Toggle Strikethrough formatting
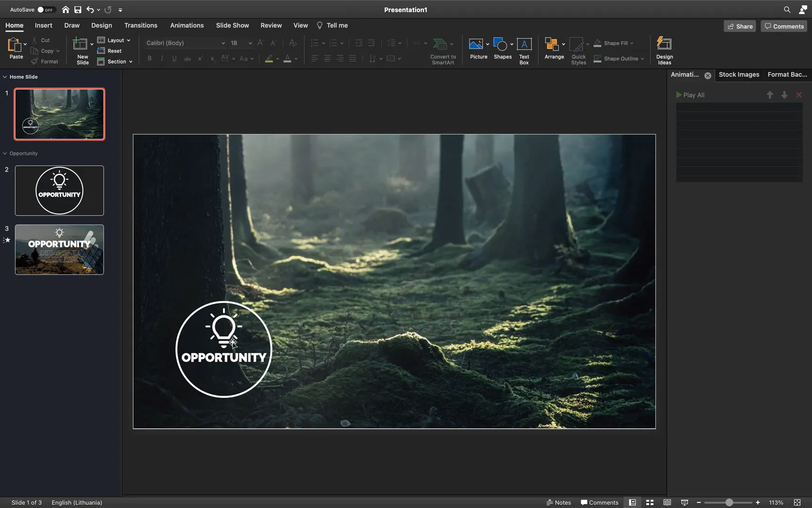The height and width of the screenshot is (508, 812). click(187, 58)
